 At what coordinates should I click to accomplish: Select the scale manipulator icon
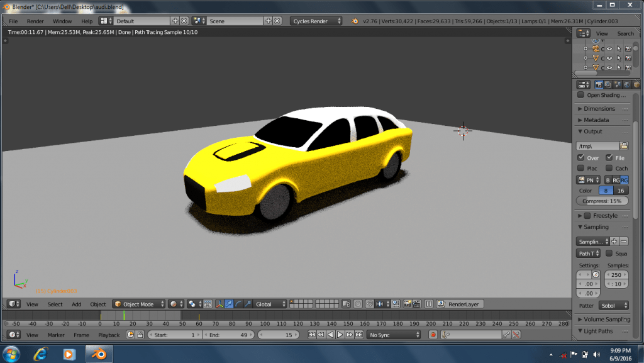(248, 304)
